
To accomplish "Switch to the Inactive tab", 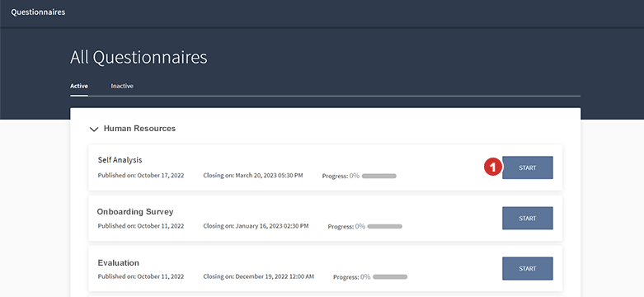I will [x=122, y=87].
